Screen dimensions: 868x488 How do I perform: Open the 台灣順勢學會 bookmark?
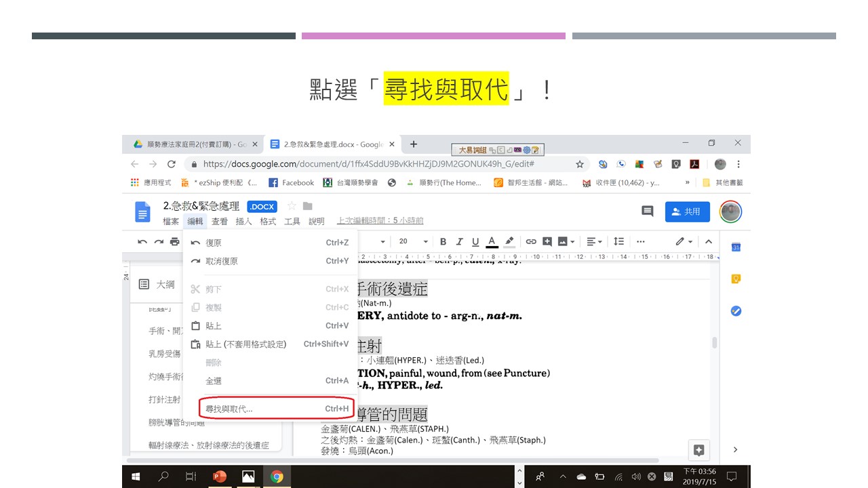tap(351, 182)
